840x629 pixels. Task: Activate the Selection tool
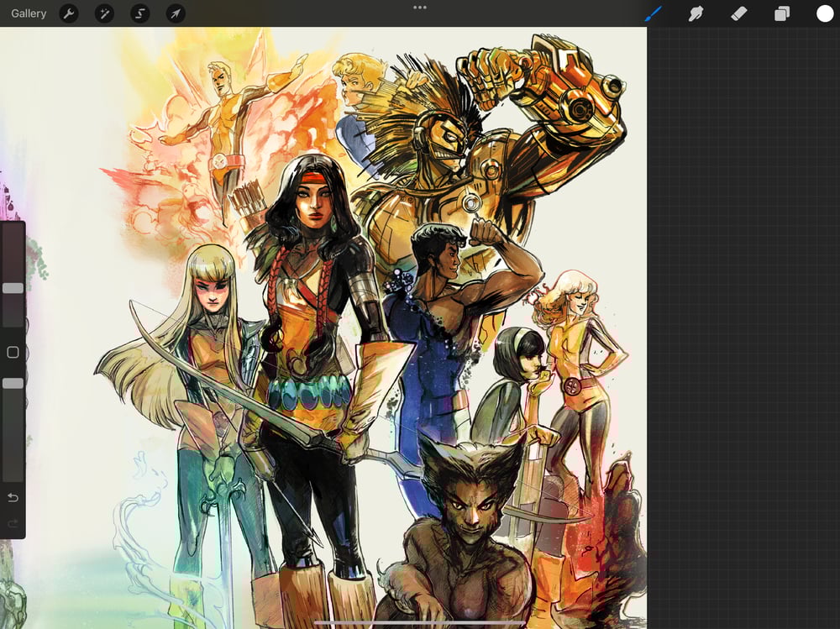[x=139, y=13]
